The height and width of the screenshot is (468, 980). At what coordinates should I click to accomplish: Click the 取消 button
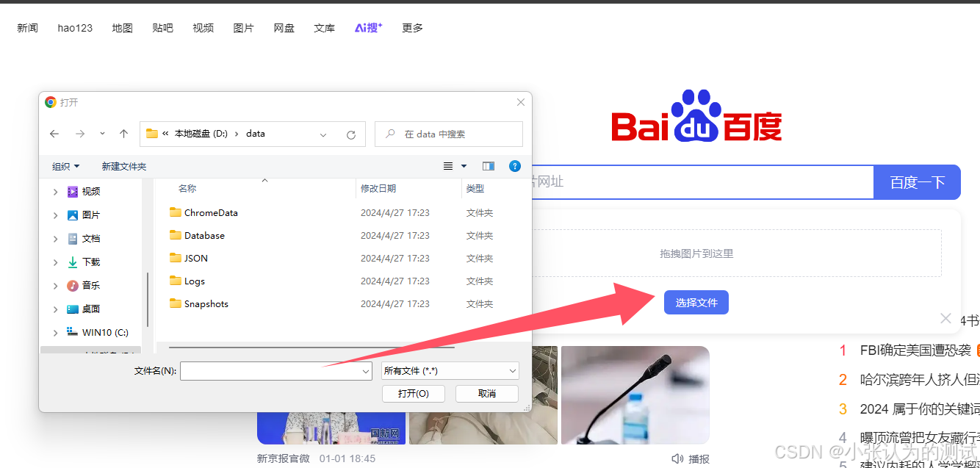[487, 394]
